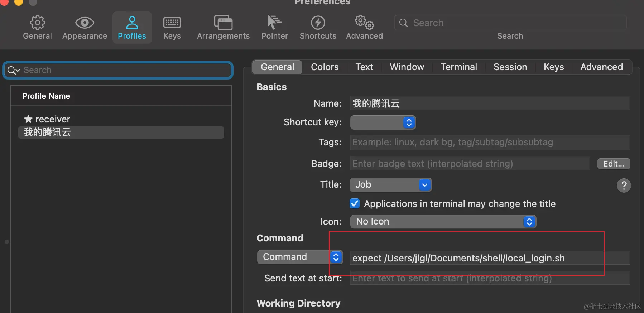
Task: Click the profile Name text field
Action: click(x=490, y=103)
